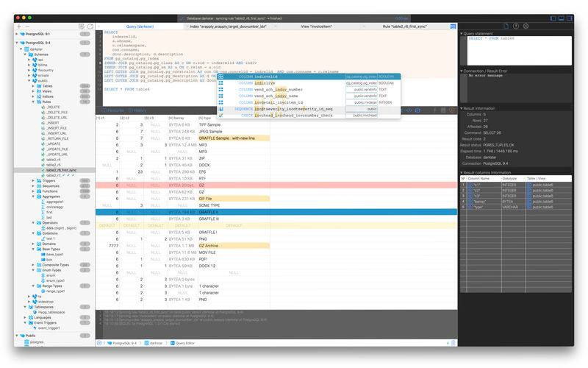
Task: Click the code view icon in result bar
Action: (409, 110)
